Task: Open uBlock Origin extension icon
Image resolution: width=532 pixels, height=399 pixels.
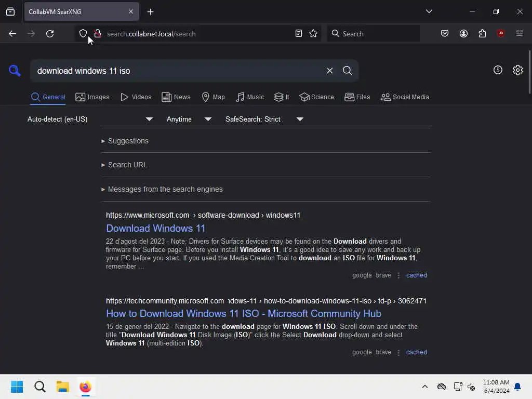Action: coord(500,33)
